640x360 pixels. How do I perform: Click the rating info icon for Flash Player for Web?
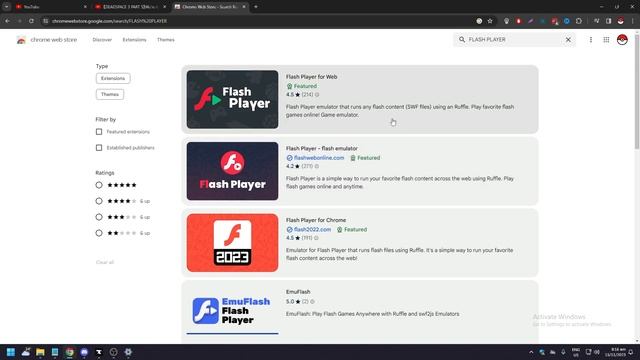click(x=317, y=95)
